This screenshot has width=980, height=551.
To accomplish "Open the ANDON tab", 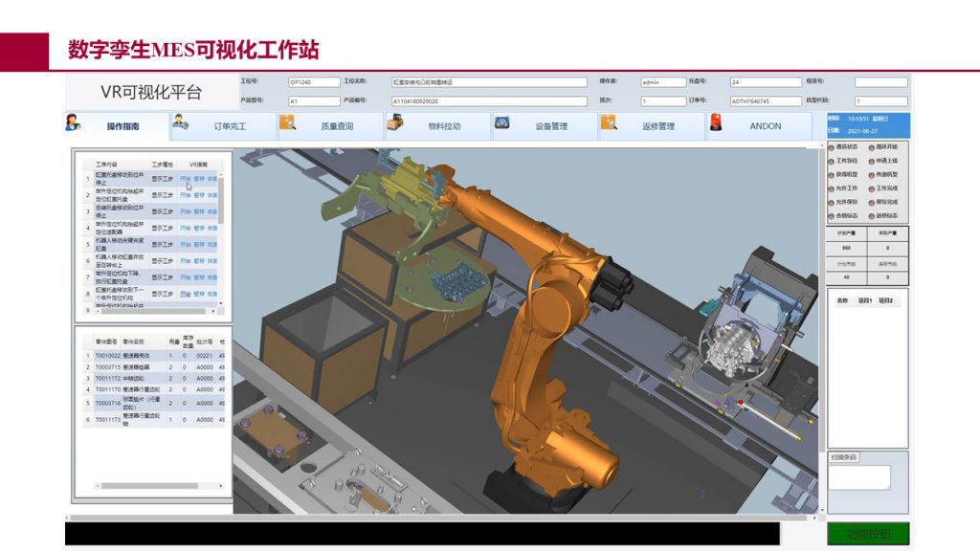I will (759, 126).
